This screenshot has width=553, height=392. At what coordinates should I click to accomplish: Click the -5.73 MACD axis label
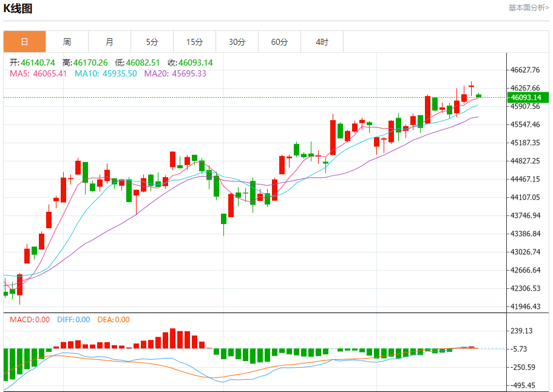coord(518,349)
